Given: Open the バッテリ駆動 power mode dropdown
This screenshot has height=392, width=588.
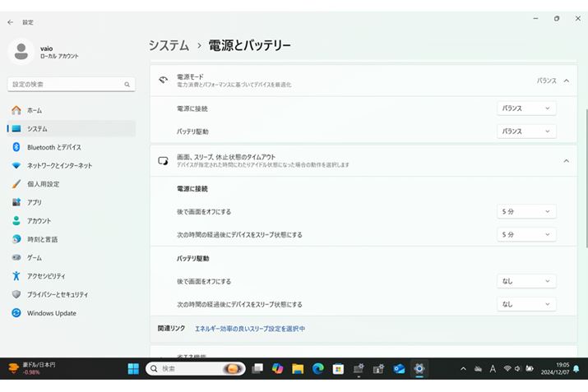Looking at the screenshot, I should click(526, 131).
